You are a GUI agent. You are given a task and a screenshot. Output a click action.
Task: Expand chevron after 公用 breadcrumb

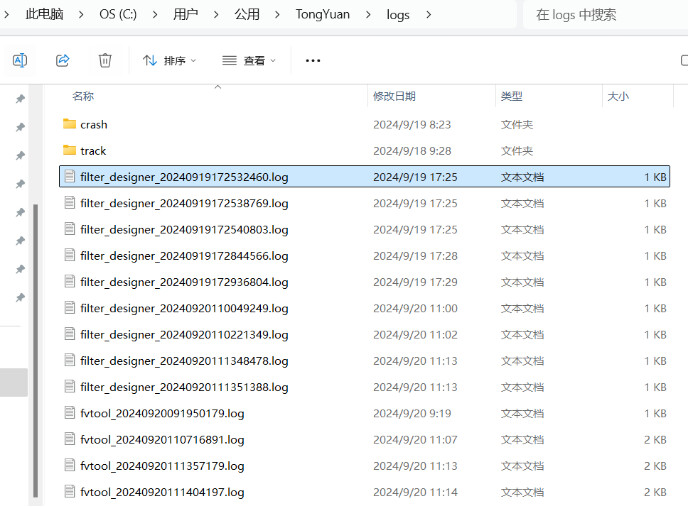click(x=277, y=14)
